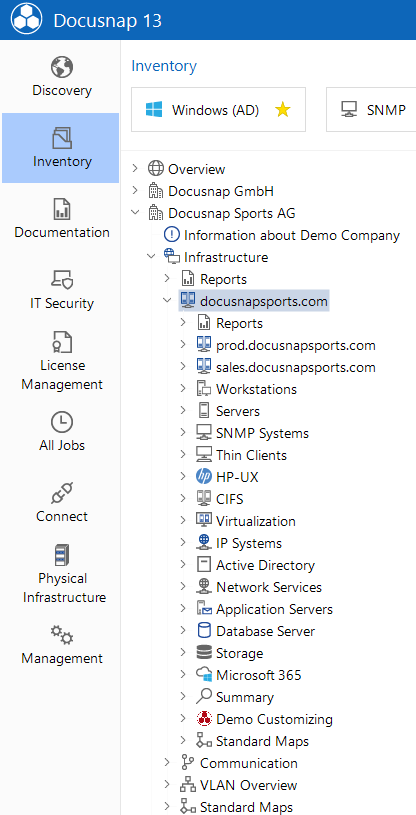Switch to the License Management section

pos(61,361)
